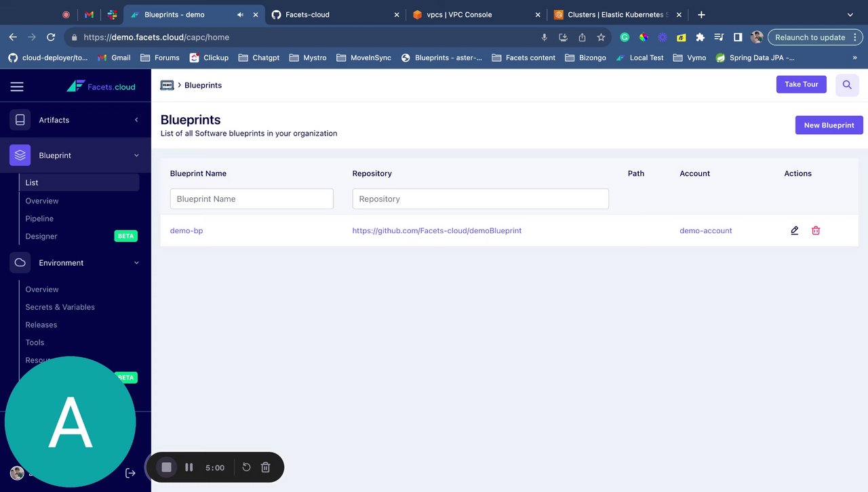Open the Forums bookmark folder
The image size is (868, 492).
point(160,58)
